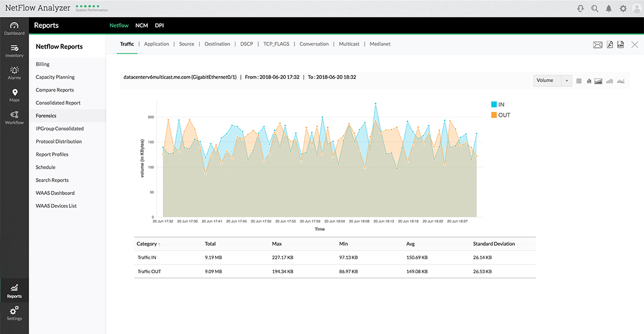Toggle the OUT series in the chart legend
The height and width of the screenshot is (334, 644).
click(x=500, y=115)
